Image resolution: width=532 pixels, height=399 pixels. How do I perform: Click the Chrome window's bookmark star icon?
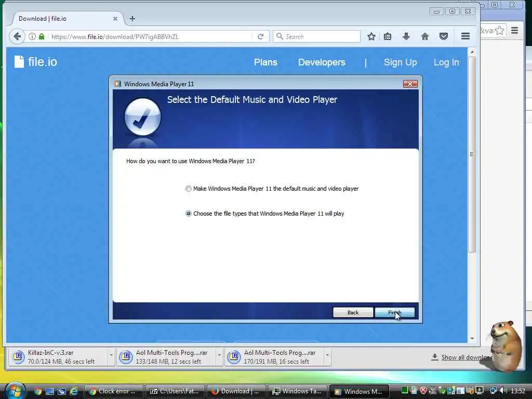[x=499, y=31]
